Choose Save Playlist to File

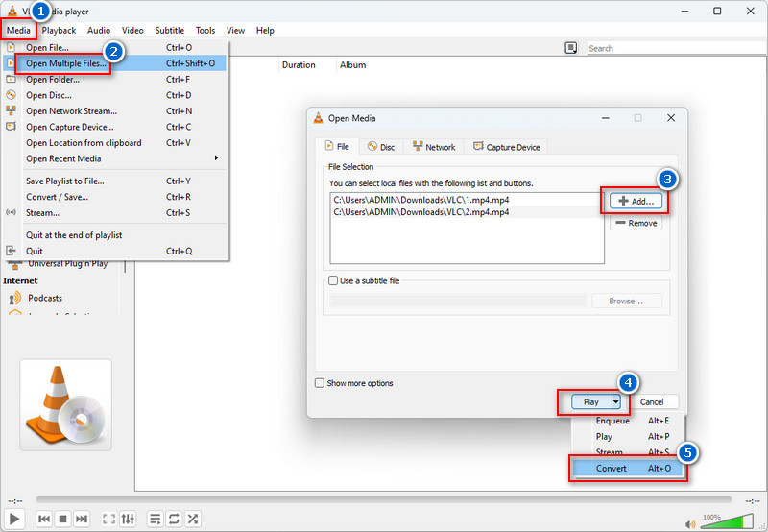[115, 181]
